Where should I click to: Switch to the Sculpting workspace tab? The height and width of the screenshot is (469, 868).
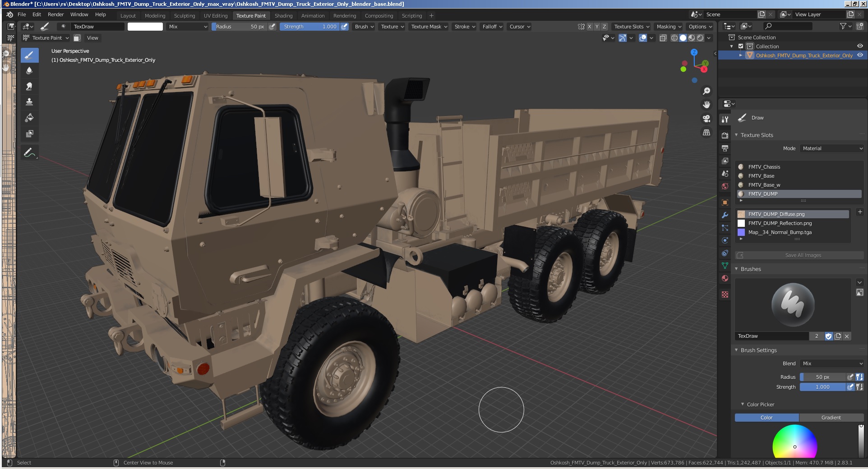pos(185,15)
